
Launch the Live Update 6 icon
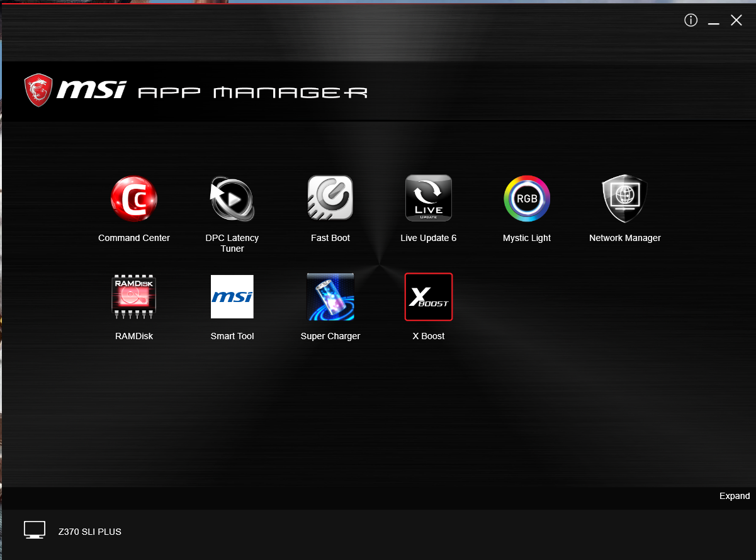(429, 198)
